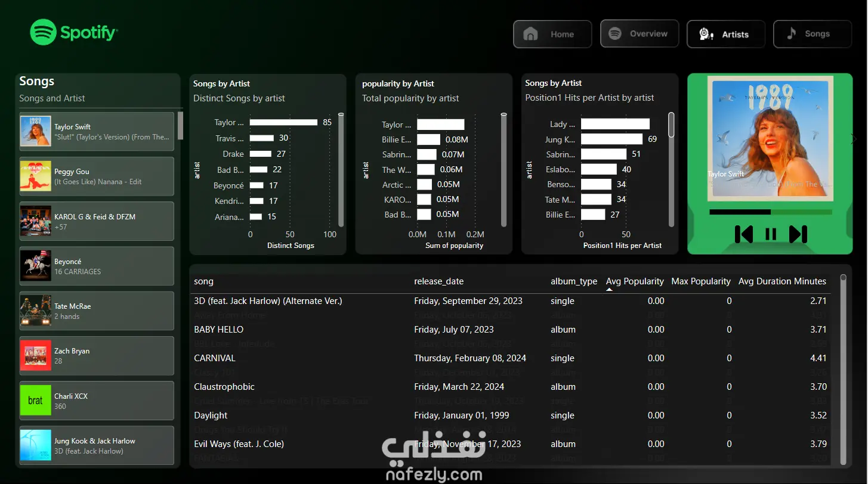Viewport: 868px width, 484px height.
Task: Click Drake's bar showing 27 songs
Action: [x=261, y=154]
